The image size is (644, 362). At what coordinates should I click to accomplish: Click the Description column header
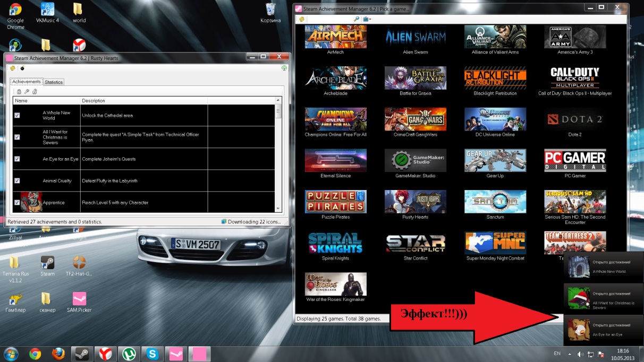click(143, 100)
